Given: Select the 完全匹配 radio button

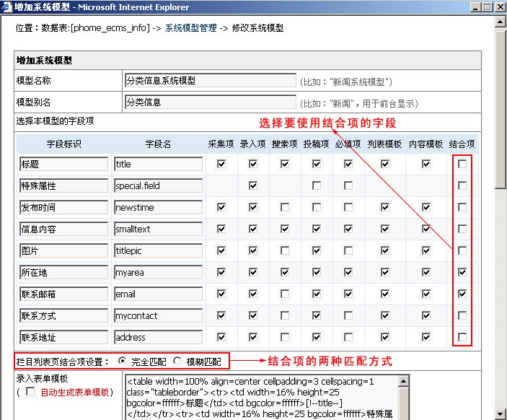Looking at the screenshot, I should (x=122, y=360).
